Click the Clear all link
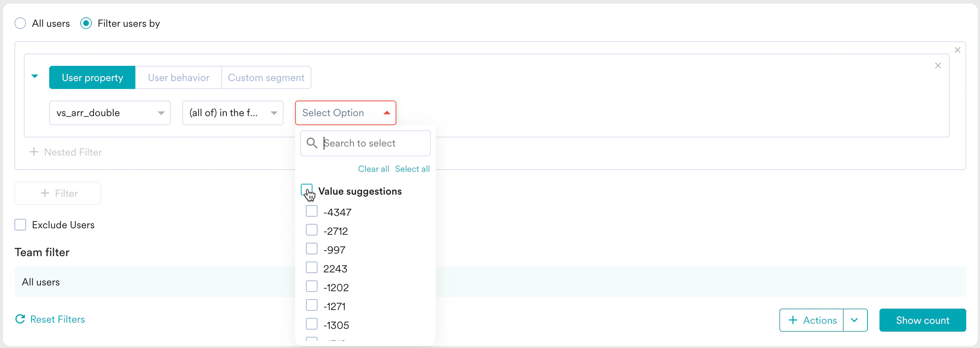Image resolution: width=980 pixels, height=348 pixels. tap(373, 169)
